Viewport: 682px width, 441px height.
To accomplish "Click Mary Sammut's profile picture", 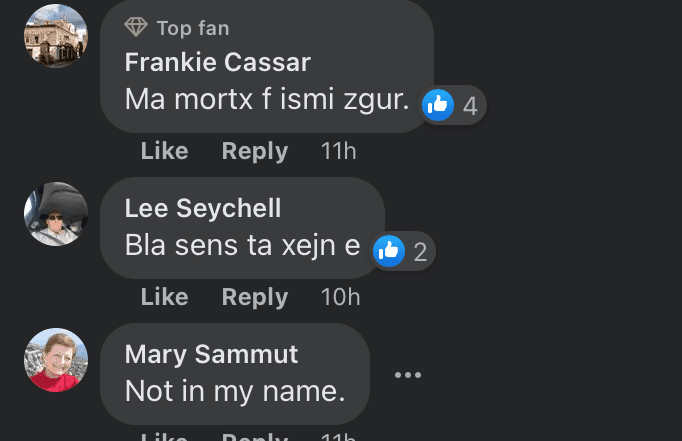I will [56, 360].
